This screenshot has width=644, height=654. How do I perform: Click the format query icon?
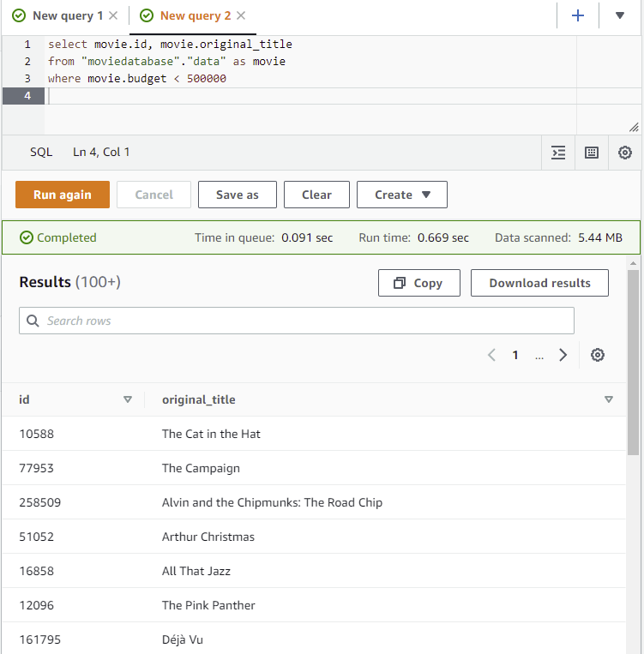tap(558, 153)
